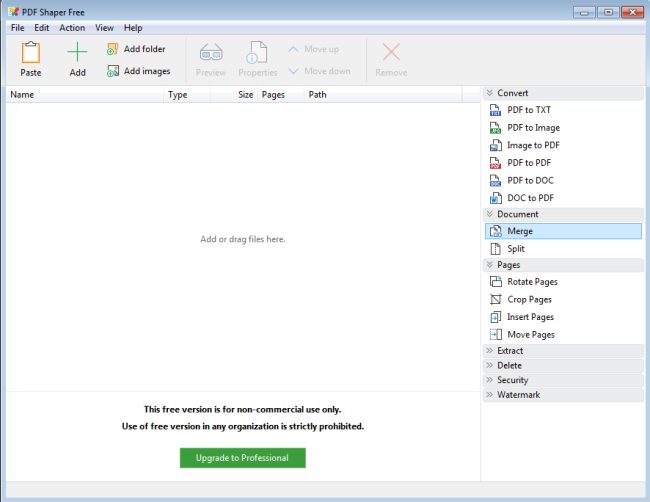Click the Merge tool icon
The image size is (650, 502).
click(x=495, y=231)
